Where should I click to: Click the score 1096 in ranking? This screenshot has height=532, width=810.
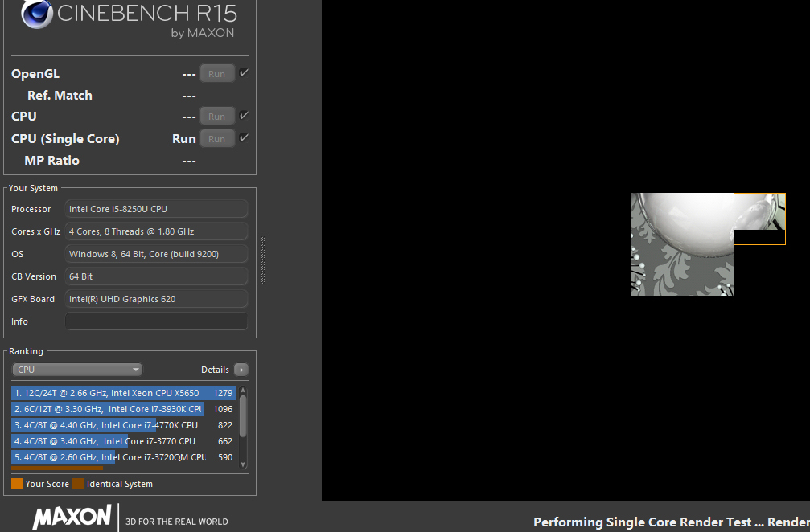tap(223, 409)
